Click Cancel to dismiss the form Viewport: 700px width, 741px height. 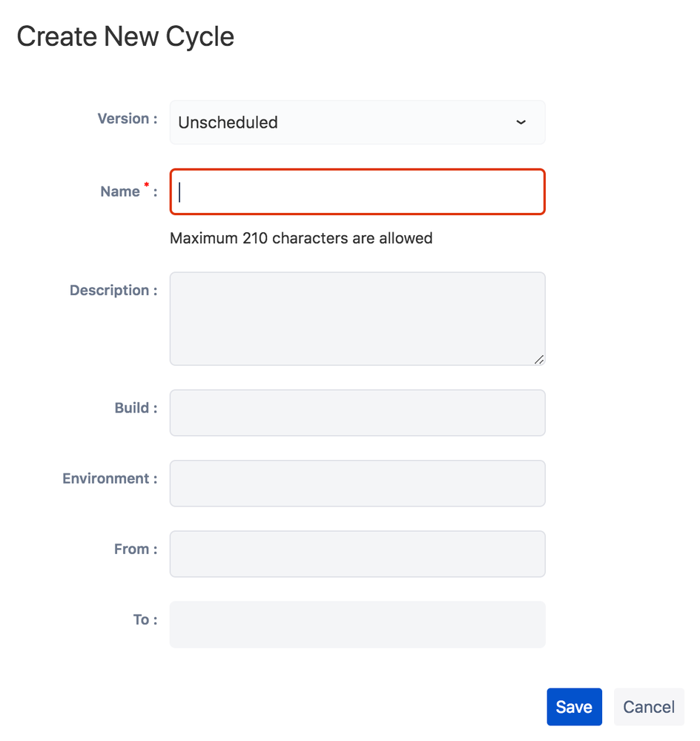648,706
